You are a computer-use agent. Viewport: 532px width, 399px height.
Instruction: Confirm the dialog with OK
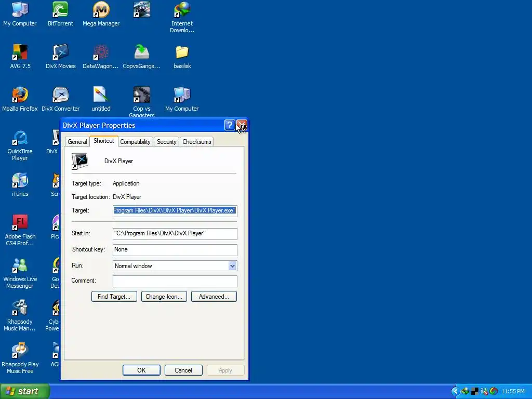[x=141, y=370]
